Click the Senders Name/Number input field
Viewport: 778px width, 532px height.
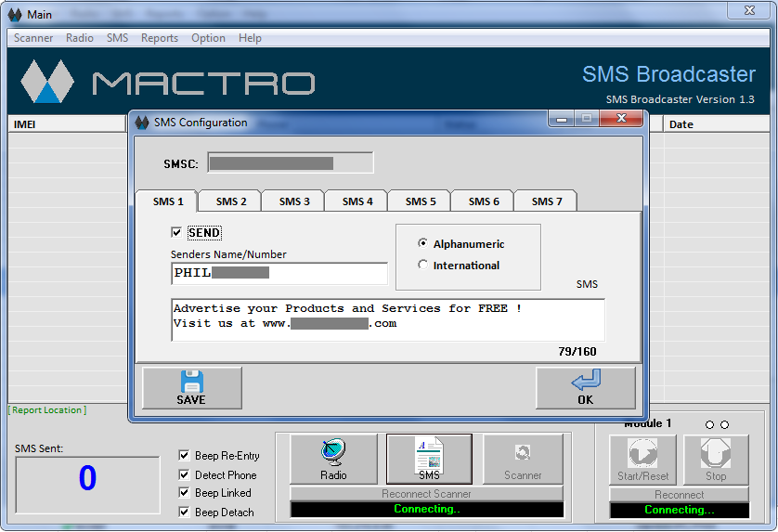279,273
